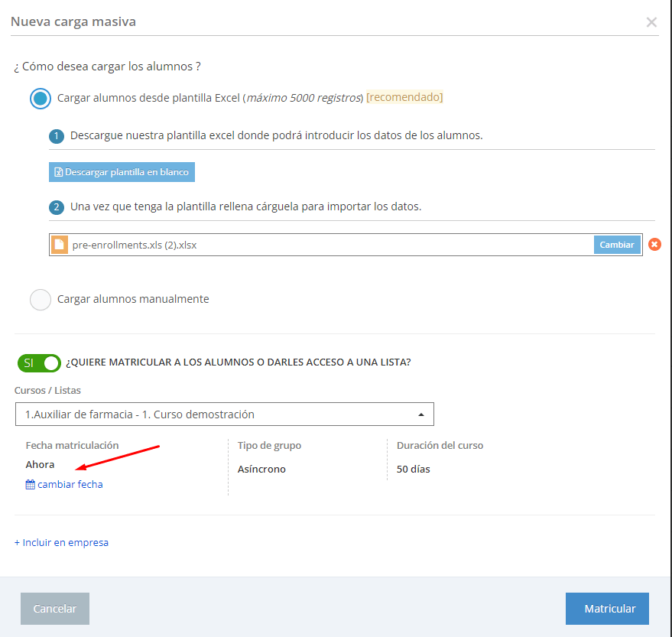Screen dimensions: 672x637
Task: Remove the uploaded file with the red X icon
Action: [x=654, y=245]
